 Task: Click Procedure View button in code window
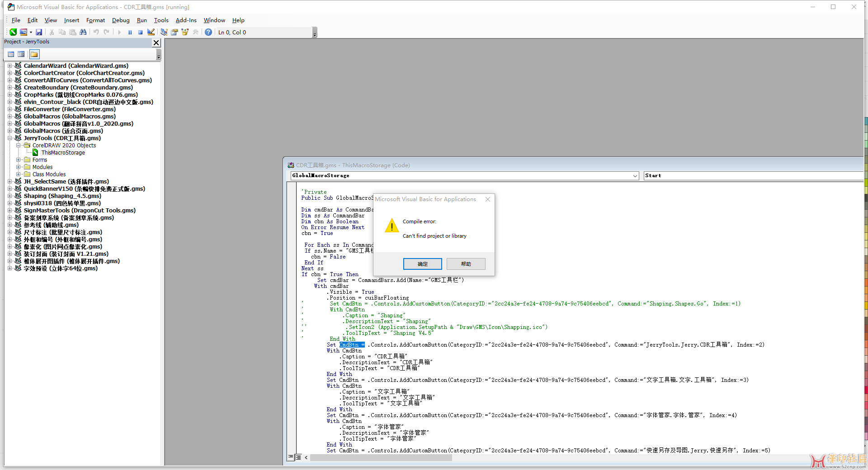click(x=291, y=457)
